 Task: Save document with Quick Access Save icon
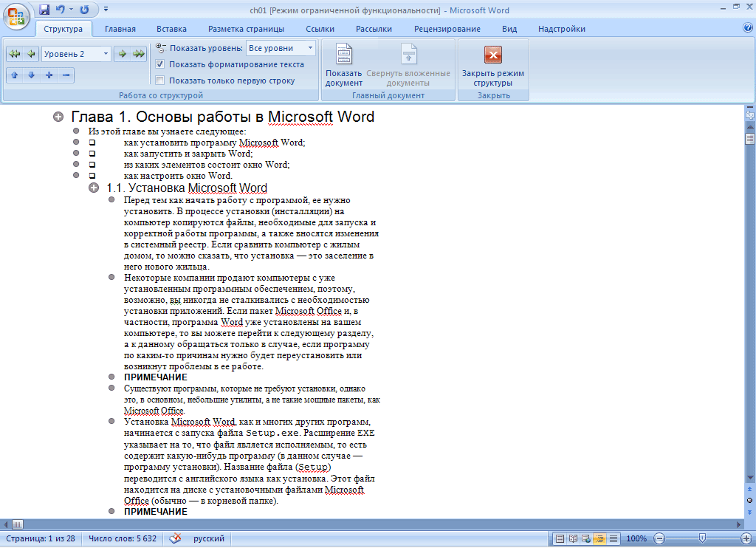tap(44, 10)
